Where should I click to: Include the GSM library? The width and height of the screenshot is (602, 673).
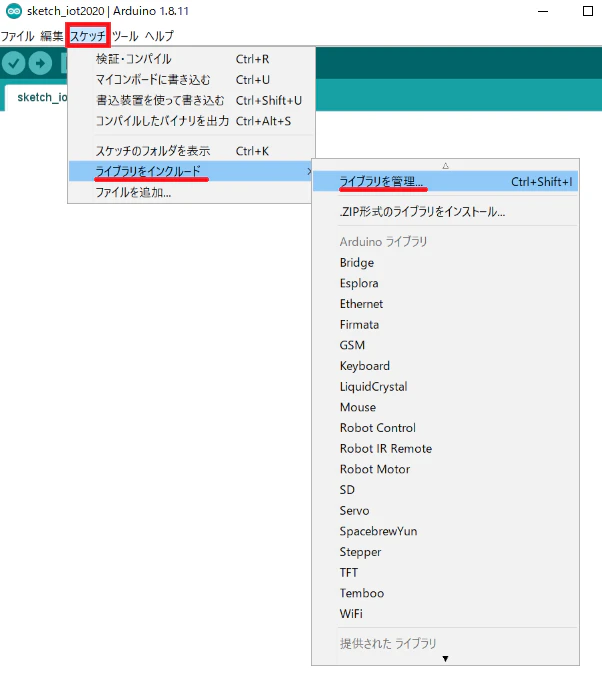click(445, 345)
